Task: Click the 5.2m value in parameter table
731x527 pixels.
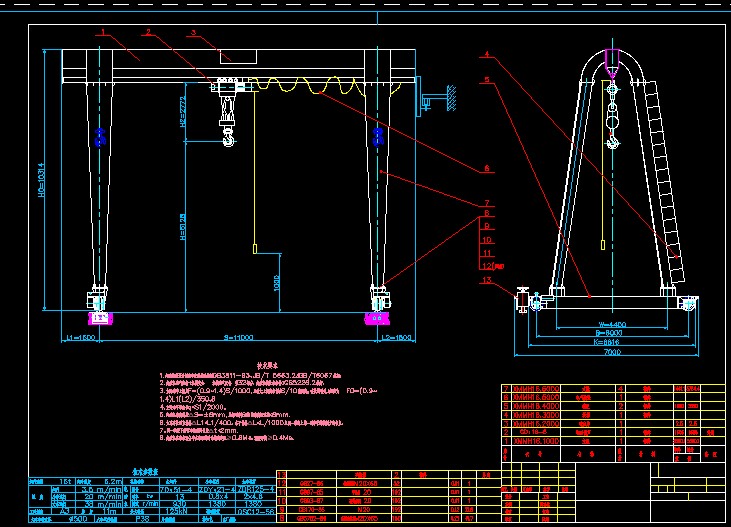Action: (x=113, y=481)
